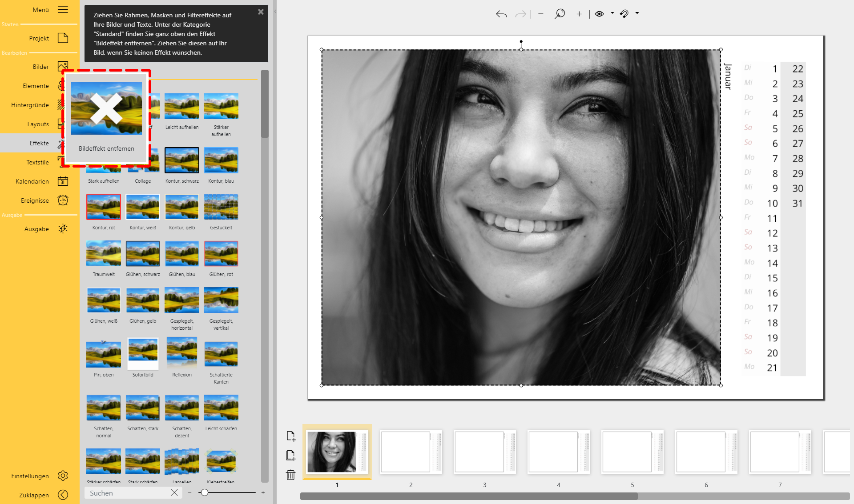Click the duplicate page icon

coord(291,456)
